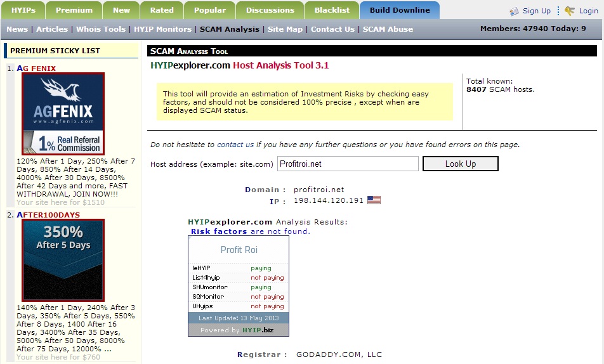Click 'Your site here for $1510' link
Image resolution: width=604 pixels, height=364 pixels.
tap(61, 202)
